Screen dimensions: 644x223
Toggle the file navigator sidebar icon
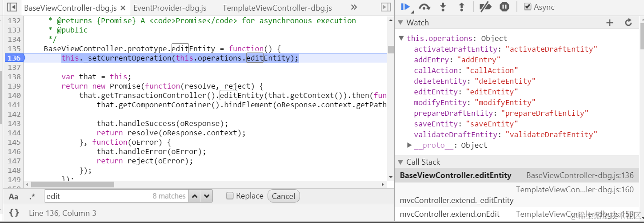(x=12, y=7)
